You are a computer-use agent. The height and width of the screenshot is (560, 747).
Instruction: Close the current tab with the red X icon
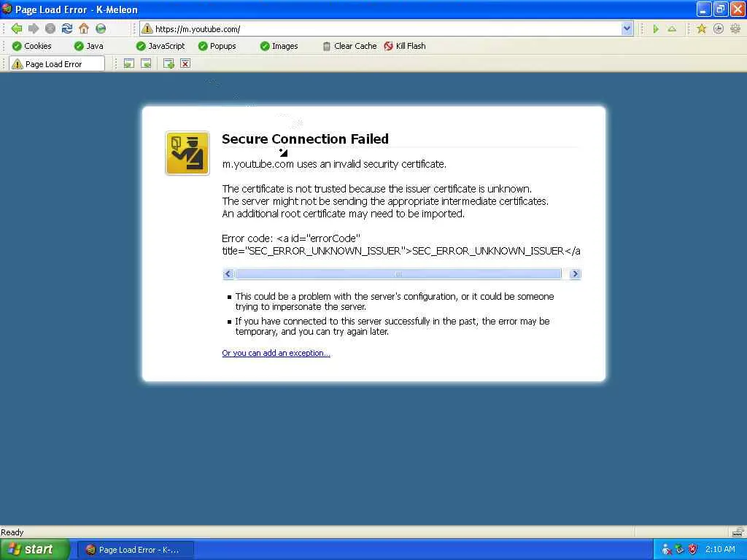pos(185,63)
